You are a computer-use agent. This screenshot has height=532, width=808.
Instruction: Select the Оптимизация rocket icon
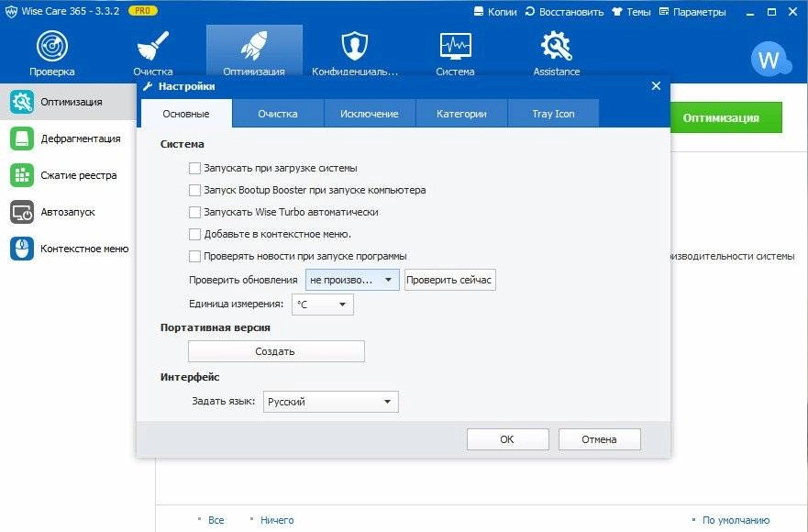254,47
